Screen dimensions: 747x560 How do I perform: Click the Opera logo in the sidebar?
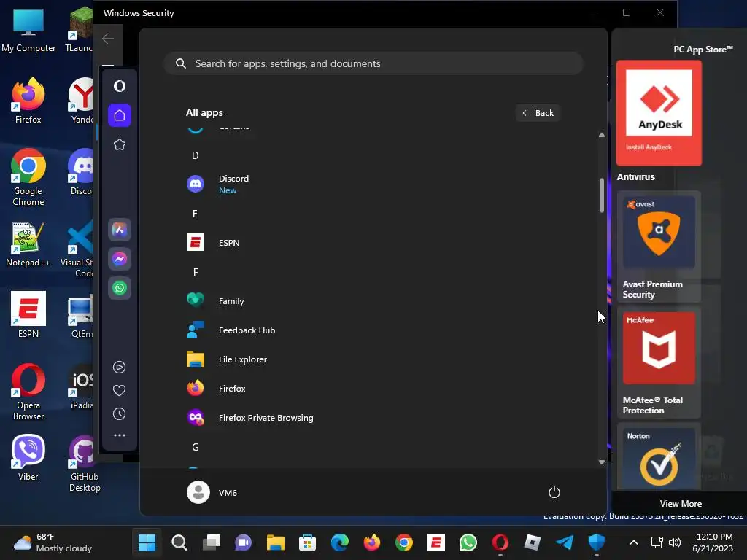point(120,86)
